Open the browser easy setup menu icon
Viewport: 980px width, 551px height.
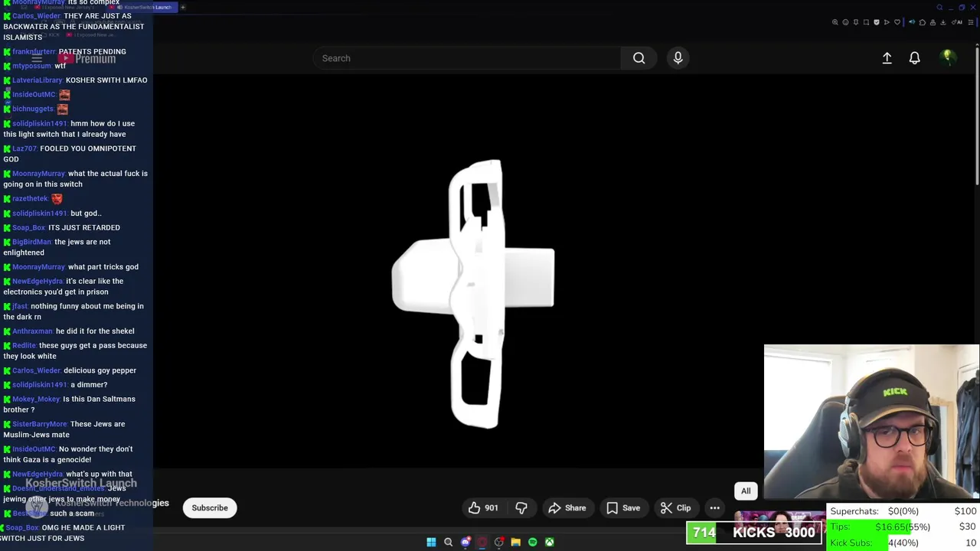pos(971,22)
